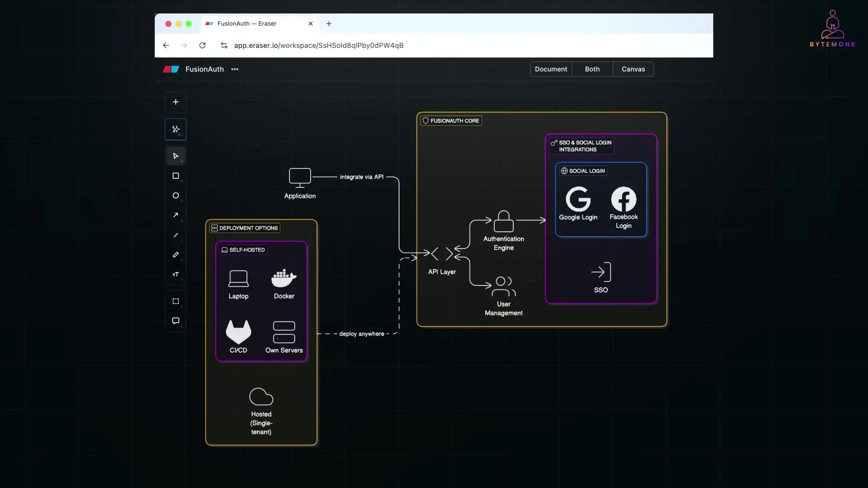Click the app.eraser.io address bar

coord(319,45)
